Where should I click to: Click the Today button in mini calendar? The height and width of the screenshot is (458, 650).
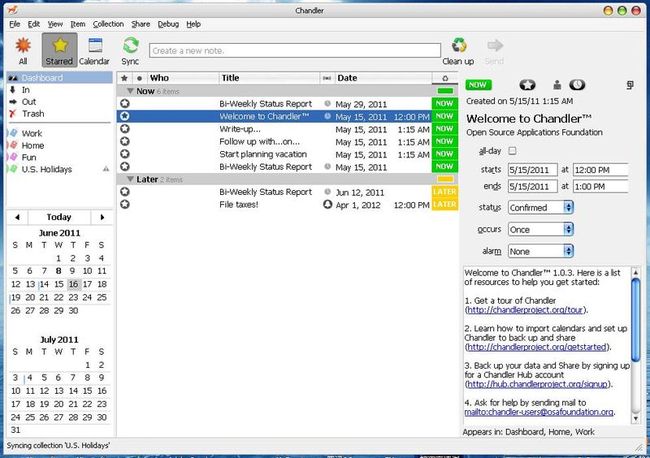[x=59, y=217]
